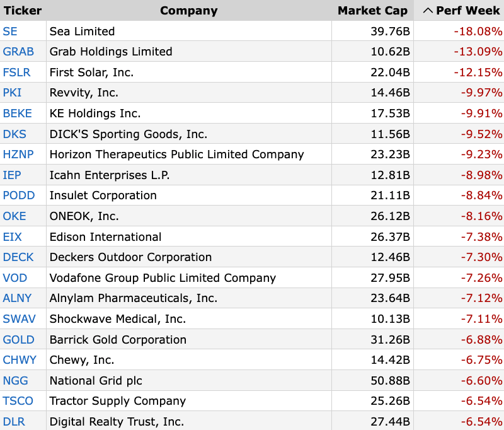The width and height of the screenshot is (504, 430).
Task: Click the sort arrow beside Perf Week
Action: (428, 11)
